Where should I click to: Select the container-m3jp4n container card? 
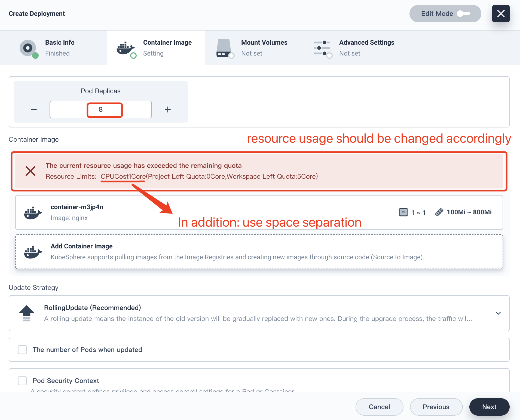[x=259, y=212]
